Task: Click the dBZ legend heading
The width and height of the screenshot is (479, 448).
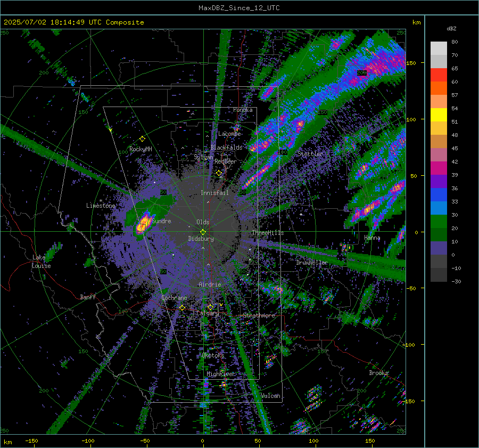Action: (451, 28)
